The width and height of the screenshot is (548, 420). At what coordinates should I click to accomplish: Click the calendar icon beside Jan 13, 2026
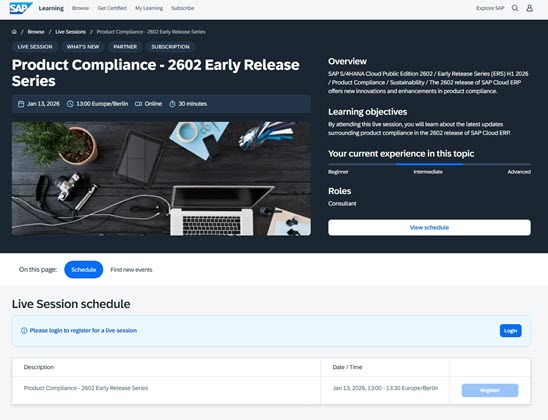coord(21,104)
